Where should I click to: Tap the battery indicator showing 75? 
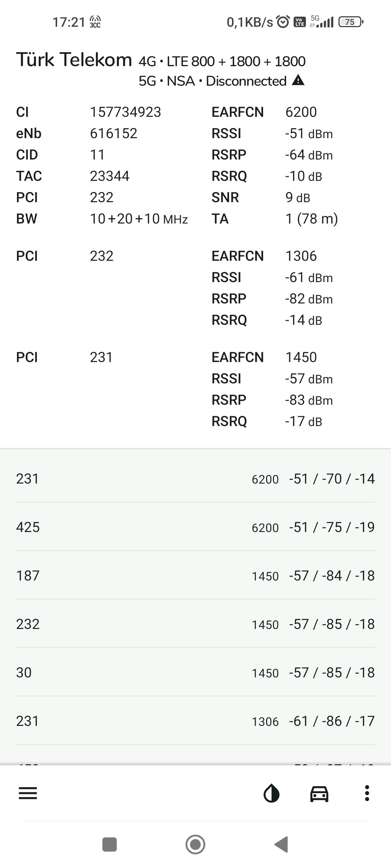click(x=350, y=22)
